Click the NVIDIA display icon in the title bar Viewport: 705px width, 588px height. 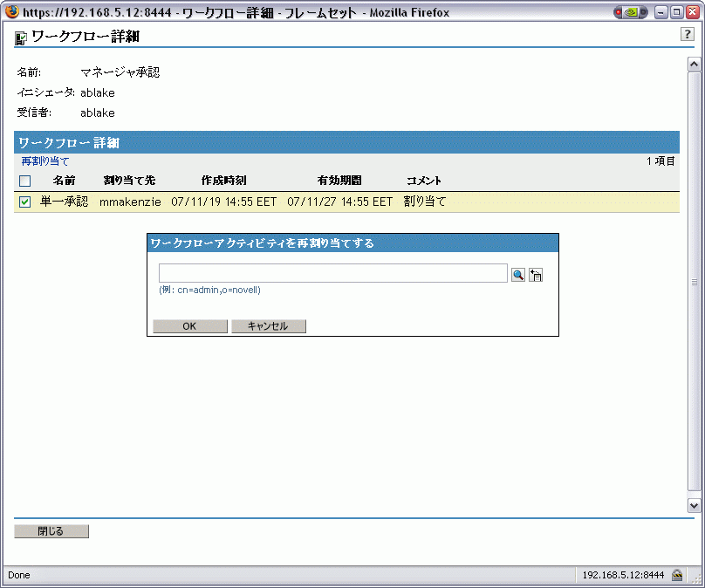click(630, 12)
